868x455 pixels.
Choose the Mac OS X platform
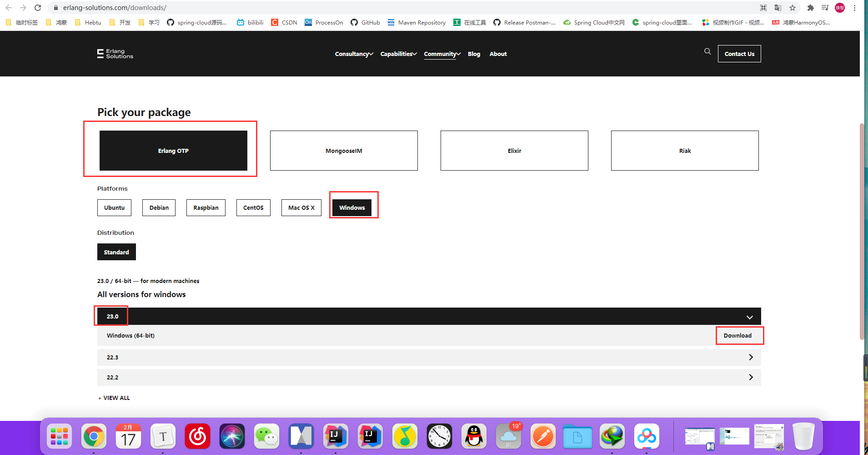click(301, 207)
